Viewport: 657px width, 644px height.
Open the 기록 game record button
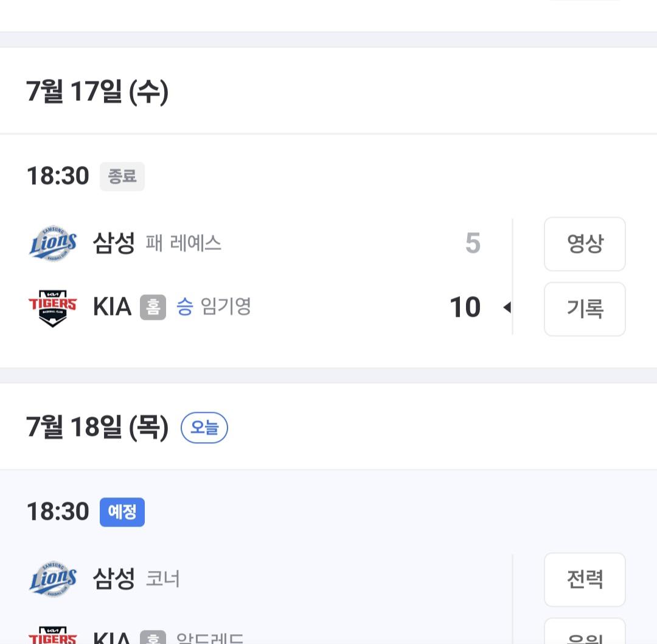coord(585,309)
